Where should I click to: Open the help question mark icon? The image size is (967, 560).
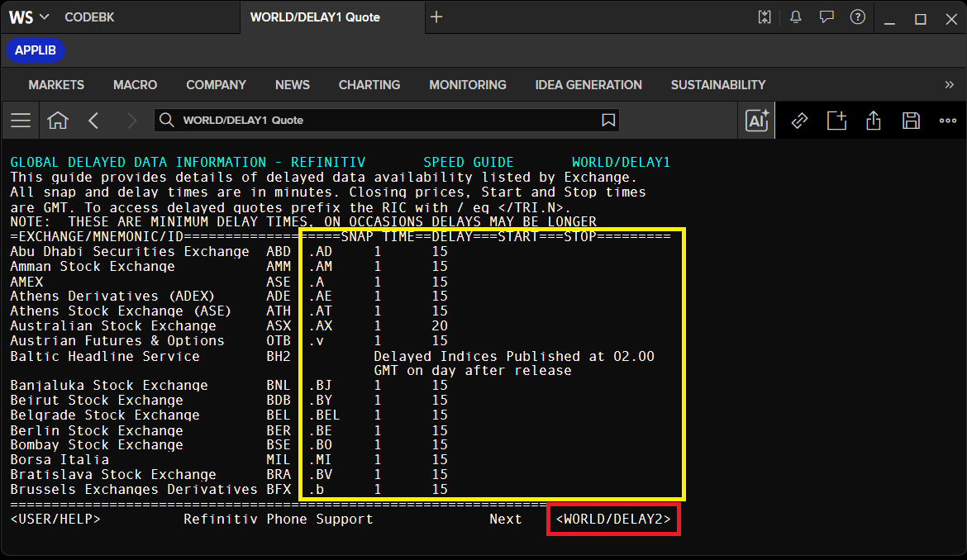(x=857, y=17)
